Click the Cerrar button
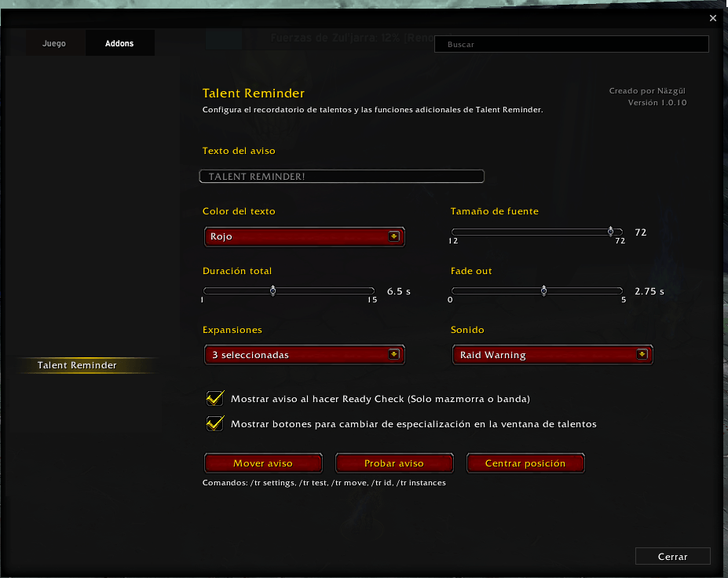This screenshot has height=578, width=728. (x=673, y=556)
